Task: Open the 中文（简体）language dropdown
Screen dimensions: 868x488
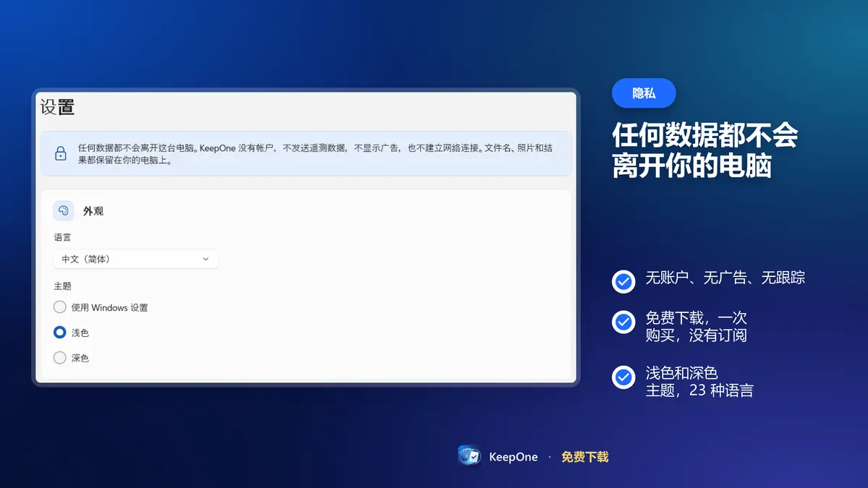Action: tap(136, 259)
